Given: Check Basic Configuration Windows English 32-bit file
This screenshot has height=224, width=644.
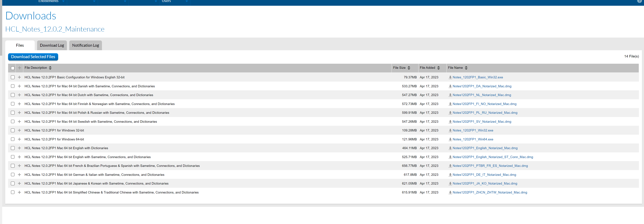Looking at the screenshot, I should pyautogui.click(x=13, y=77).
